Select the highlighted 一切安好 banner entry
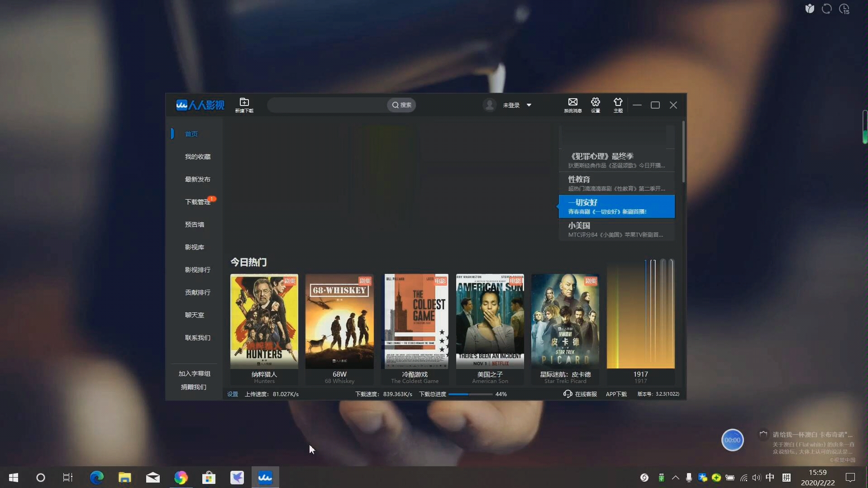Image resolution: width=868 pixels, height=488 pixels. click(x=616, y=206)
